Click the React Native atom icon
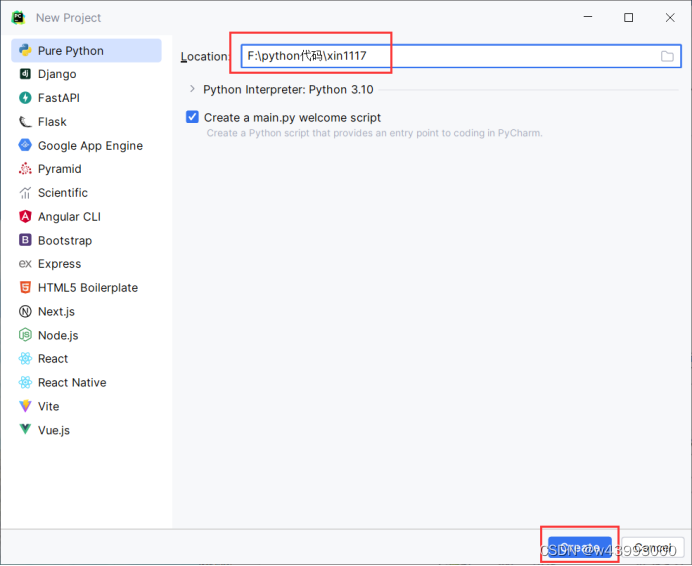 tap(25, 382)
